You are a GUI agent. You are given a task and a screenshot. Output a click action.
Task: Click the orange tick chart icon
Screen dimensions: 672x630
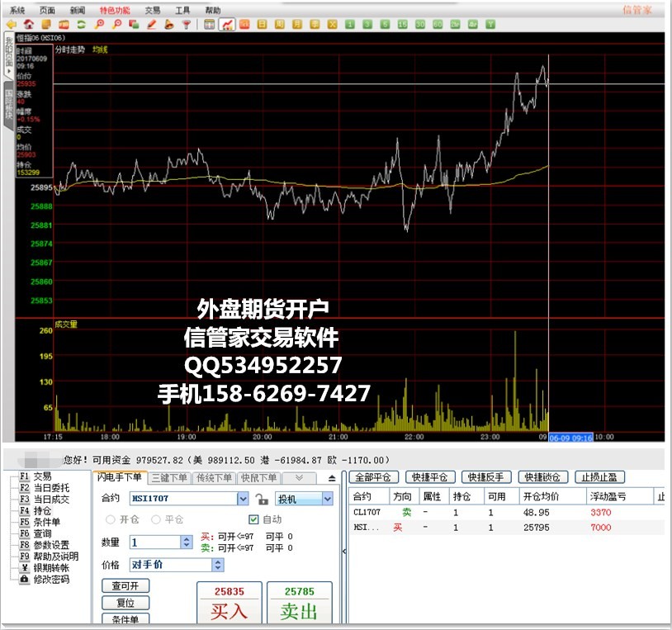(244, 25)
